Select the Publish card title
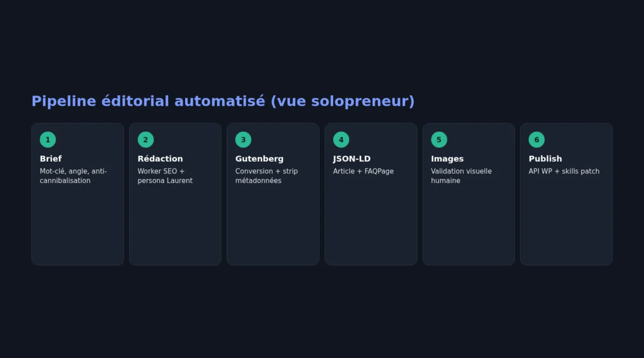 pos(545,159)
